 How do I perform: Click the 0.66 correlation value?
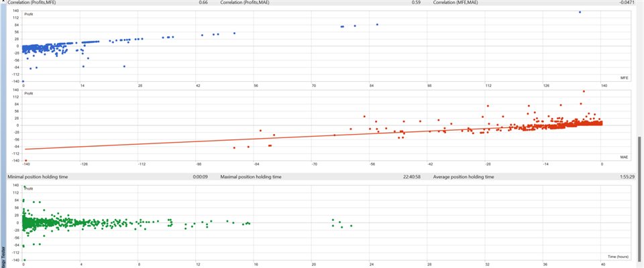(x=204, y=3)
